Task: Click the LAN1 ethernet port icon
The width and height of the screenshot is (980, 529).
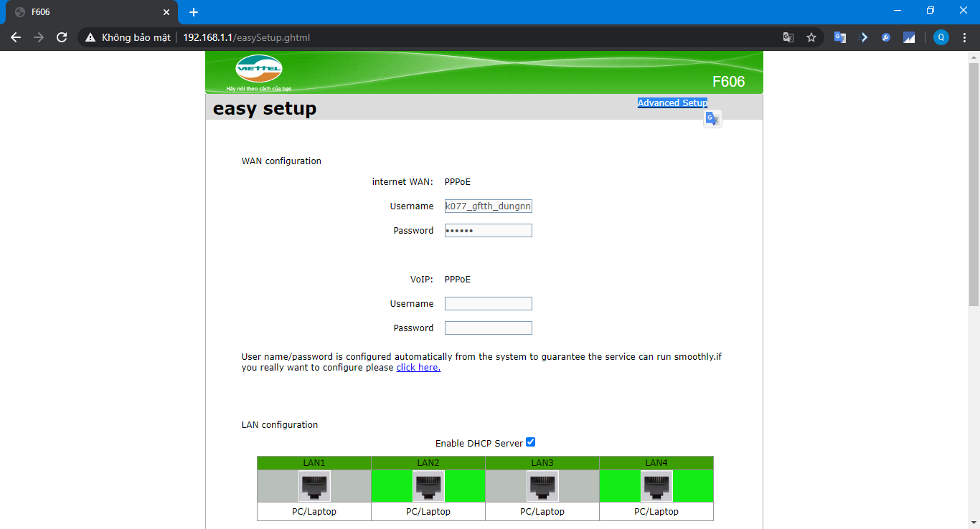Action: click(x=314, y=486)
